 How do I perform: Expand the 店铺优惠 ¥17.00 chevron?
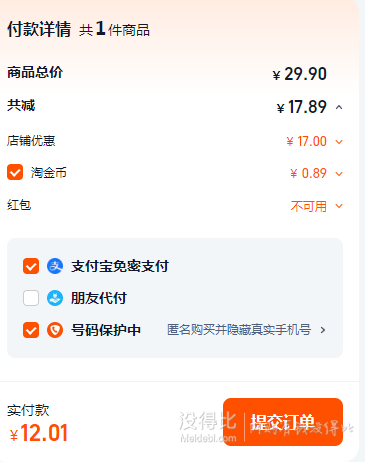coord(339,142)
